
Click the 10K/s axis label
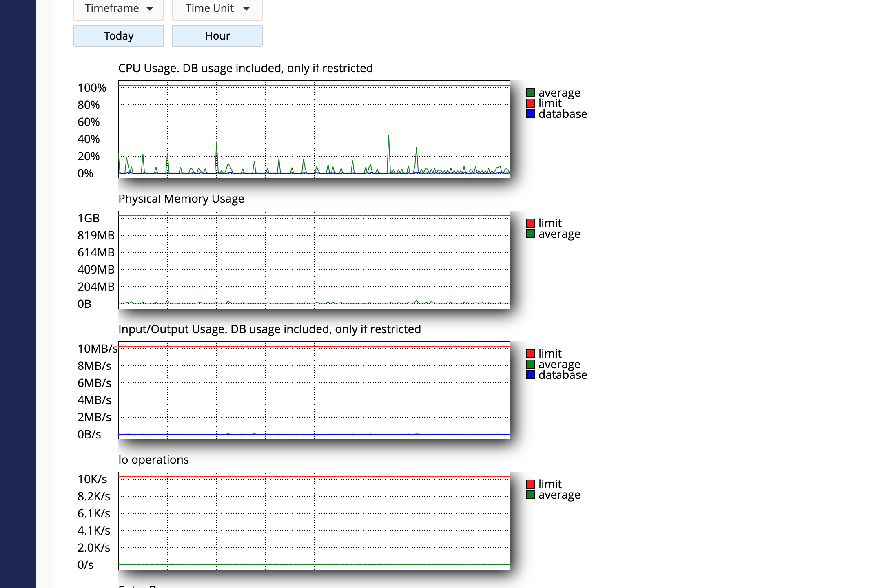[92, 479]
